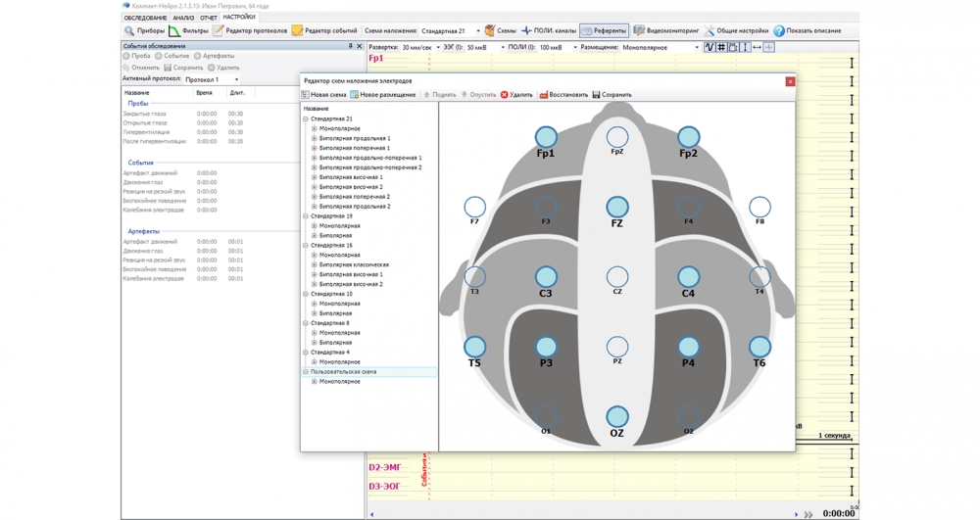Open the Приборы (devices) tool
The width and height of the screenshot is (980, 520).
tap(144, 31)
